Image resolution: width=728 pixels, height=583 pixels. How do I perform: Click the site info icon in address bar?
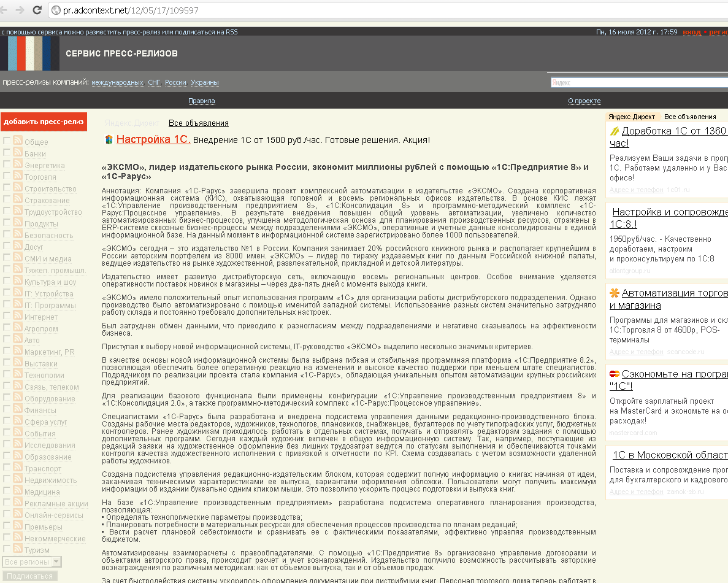pos(56,10)
